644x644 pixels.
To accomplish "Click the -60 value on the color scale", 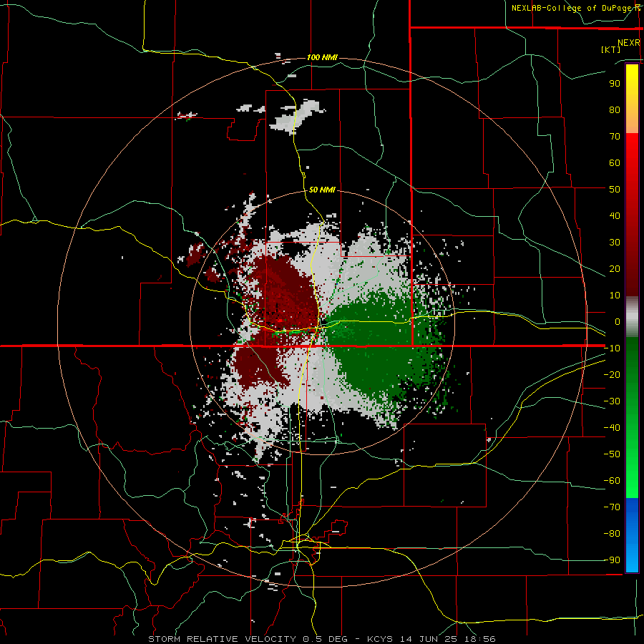I will click(x=612, y=481).
